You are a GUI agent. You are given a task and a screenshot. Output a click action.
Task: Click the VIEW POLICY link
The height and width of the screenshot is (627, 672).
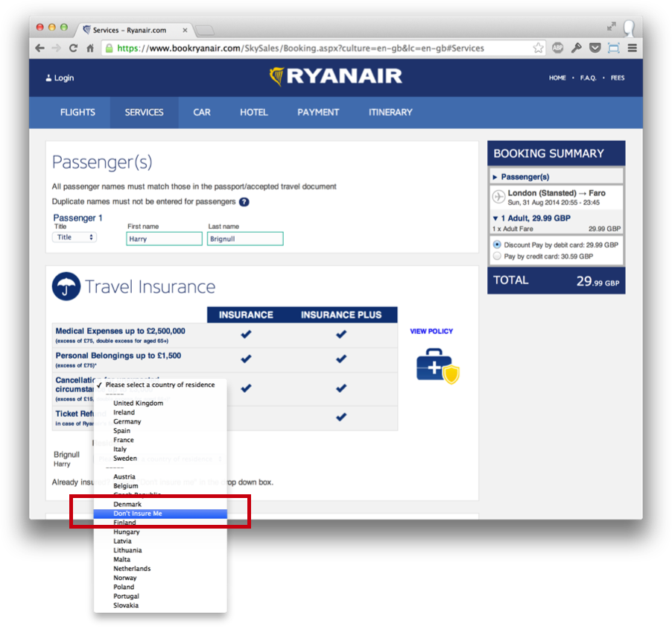coord(431,331)
